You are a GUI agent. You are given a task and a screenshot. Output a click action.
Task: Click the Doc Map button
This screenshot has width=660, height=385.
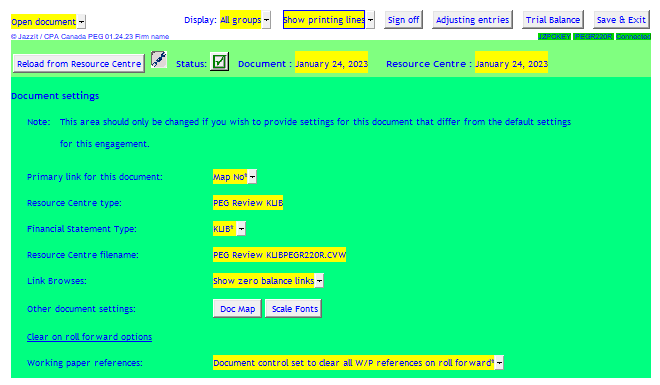[237, 308]
